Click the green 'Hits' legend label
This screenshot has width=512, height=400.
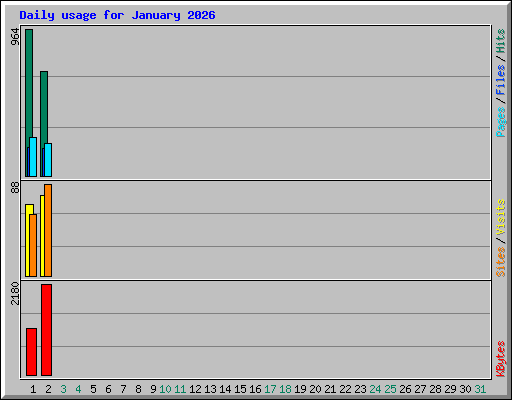(x=501, y=41)
